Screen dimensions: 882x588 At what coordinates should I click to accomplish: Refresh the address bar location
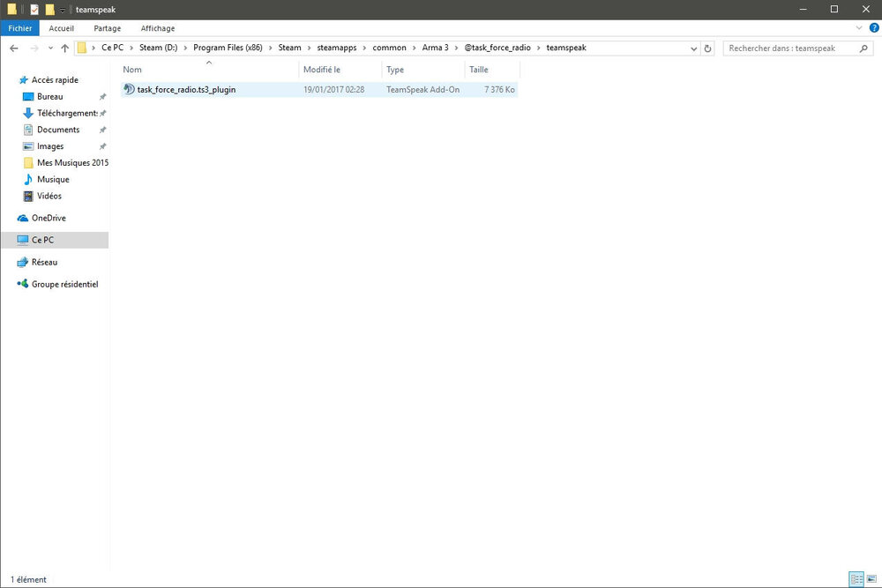click(707, 48)
